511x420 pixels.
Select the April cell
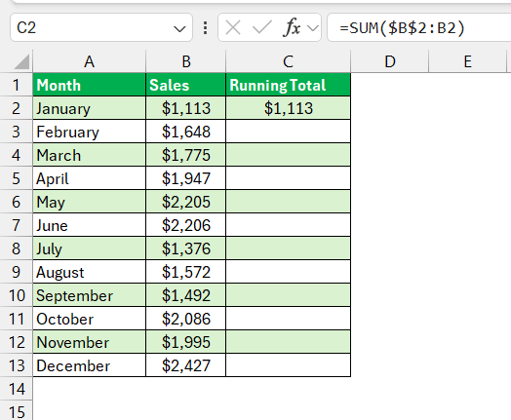(89, 178)
